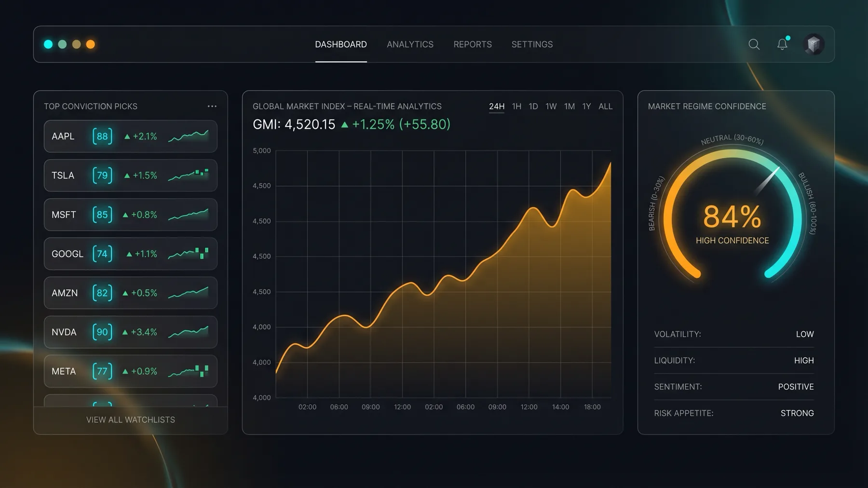Click the AMZN score badge 82
The height and width of the screenshot is (488, 868).
(102, 293)
